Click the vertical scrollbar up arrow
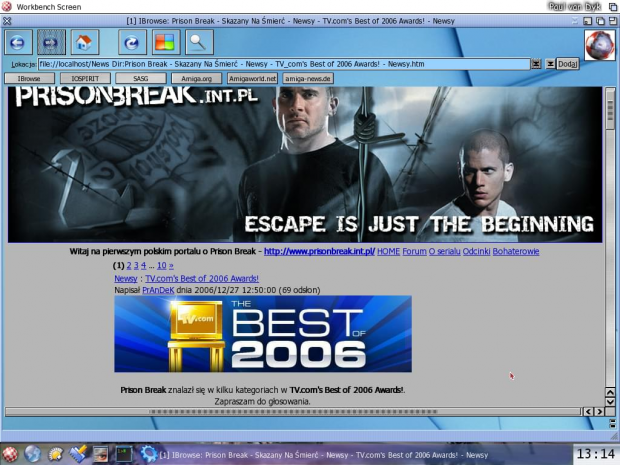This screenshot has height=465, width=620. click(611, 392)
